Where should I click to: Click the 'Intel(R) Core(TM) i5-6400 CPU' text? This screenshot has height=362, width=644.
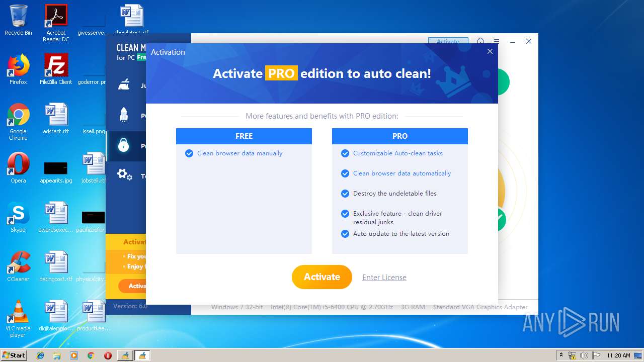point(332,307)
